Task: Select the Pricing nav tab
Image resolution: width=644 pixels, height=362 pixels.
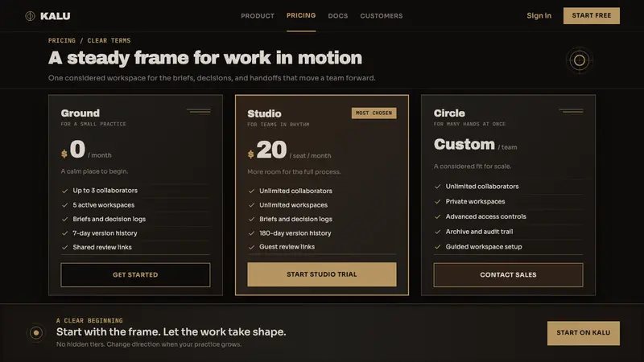Action: coord(301,15)
